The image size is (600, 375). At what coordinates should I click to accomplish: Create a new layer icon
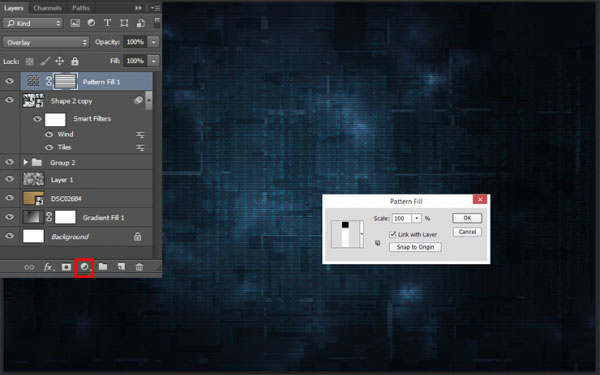pos(121,267)
